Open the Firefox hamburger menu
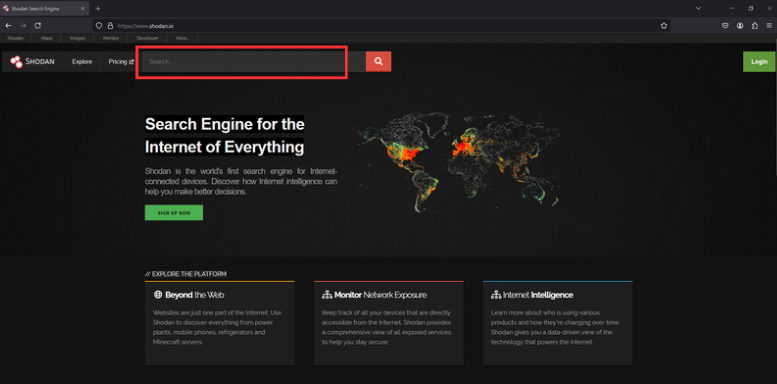Viewport: 777px width, 384px height. click(x=769, y=26)
